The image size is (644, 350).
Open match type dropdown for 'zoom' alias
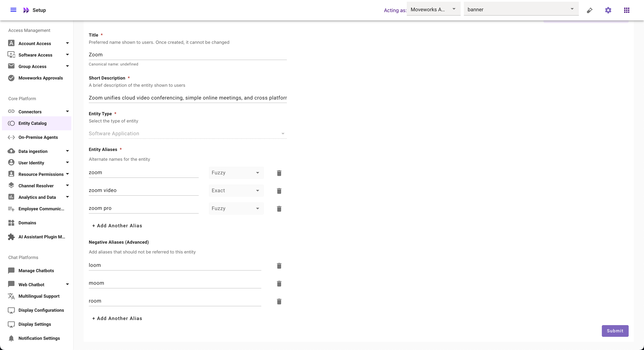pos(236,173)
